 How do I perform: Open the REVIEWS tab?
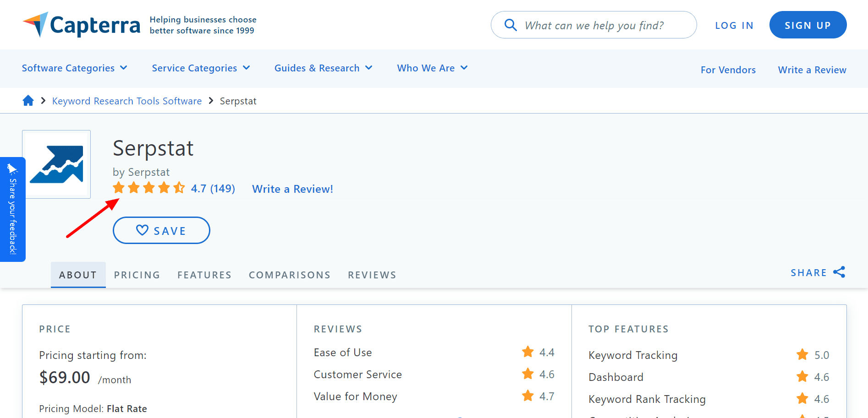coord(372,275)
